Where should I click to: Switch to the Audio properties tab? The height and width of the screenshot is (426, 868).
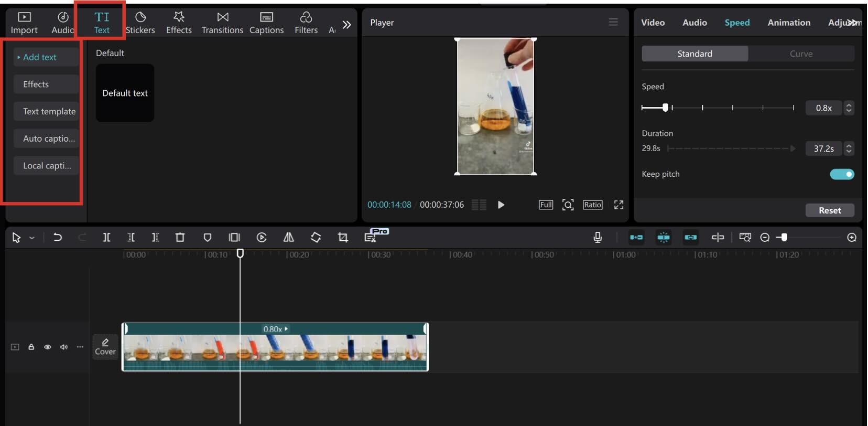(695, 23)
